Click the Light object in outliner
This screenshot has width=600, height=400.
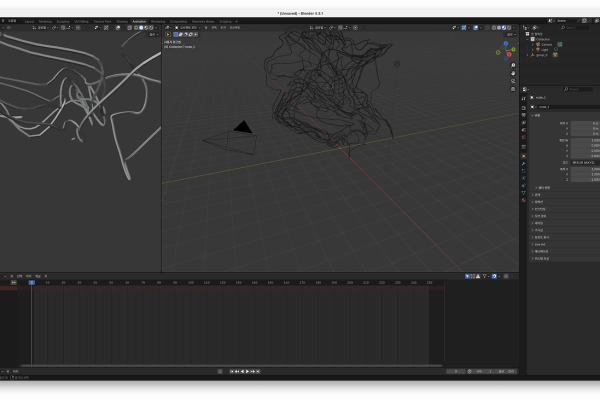click(x=546, y=50)
